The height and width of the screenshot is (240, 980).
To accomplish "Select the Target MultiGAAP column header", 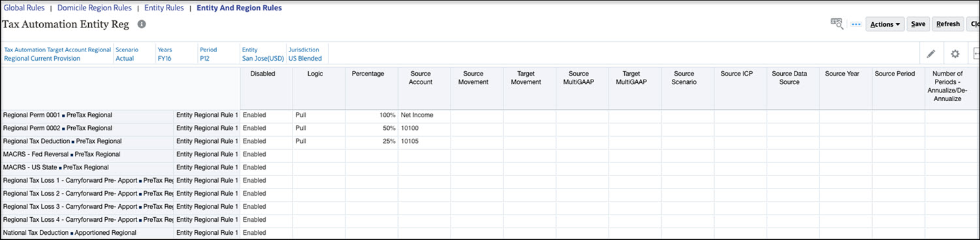I will point(635,88).
